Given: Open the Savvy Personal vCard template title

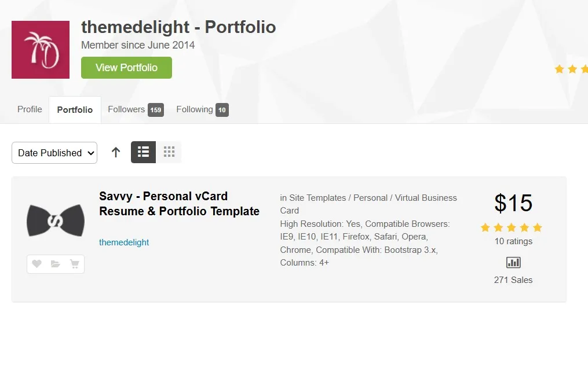Looking at the screenshot, I should (x=179, y=204).
